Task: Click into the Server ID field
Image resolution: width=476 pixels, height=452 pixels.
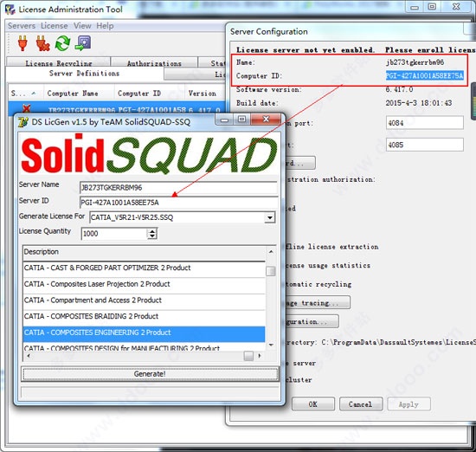Action: (x=178, y=203)
